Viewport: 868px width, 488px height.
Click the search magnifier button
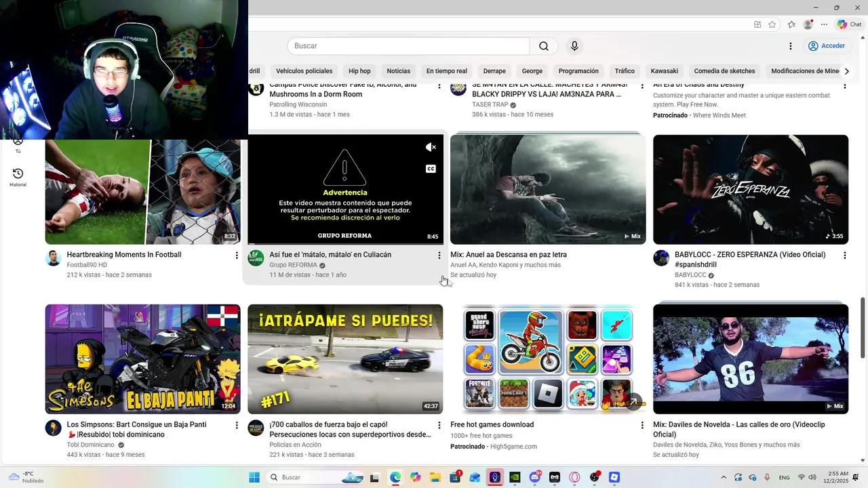[544, 46]
